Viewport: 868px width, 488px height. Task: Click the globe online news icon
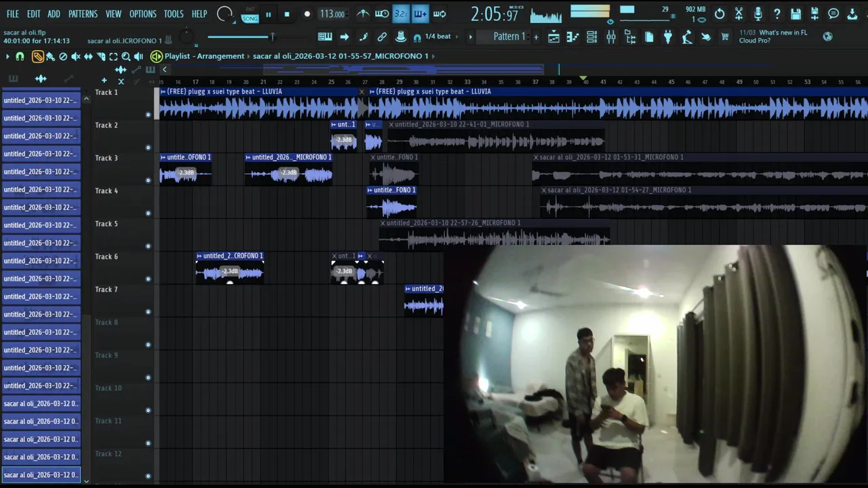pos(827,37)
